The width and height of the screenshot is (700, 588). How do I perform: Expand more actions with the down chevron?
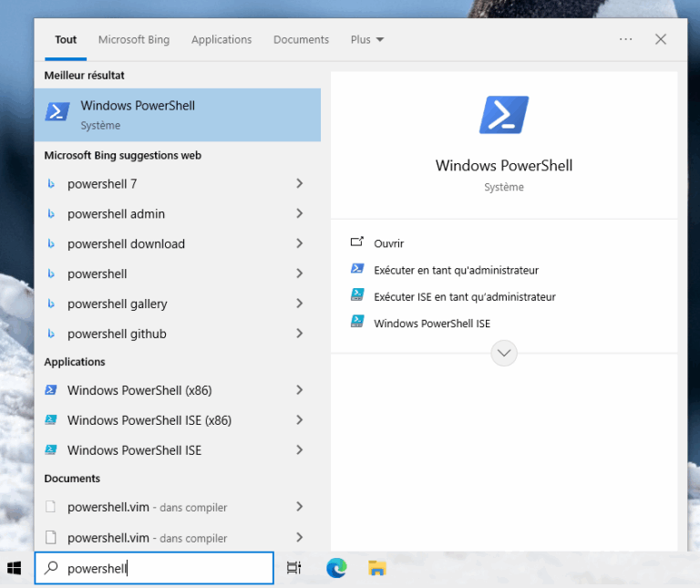tap(504, 353)
